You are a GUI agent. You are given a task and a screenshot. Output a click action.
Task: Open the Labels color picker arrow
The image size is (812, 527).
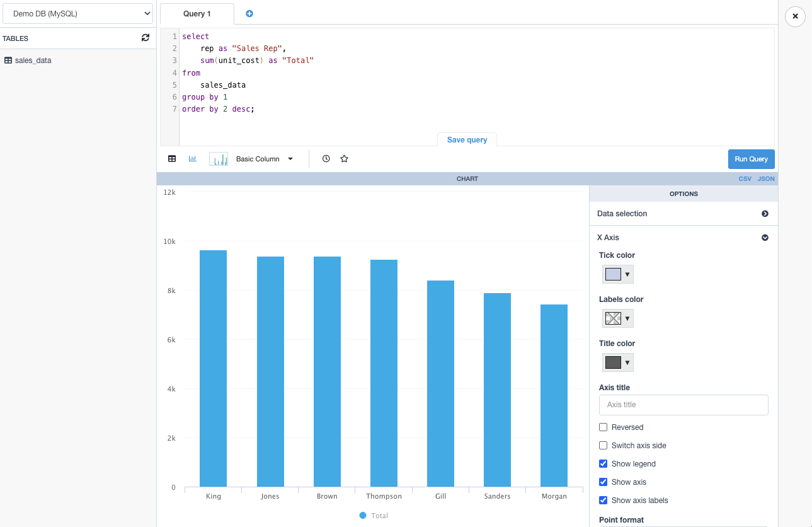click(627, 318)
